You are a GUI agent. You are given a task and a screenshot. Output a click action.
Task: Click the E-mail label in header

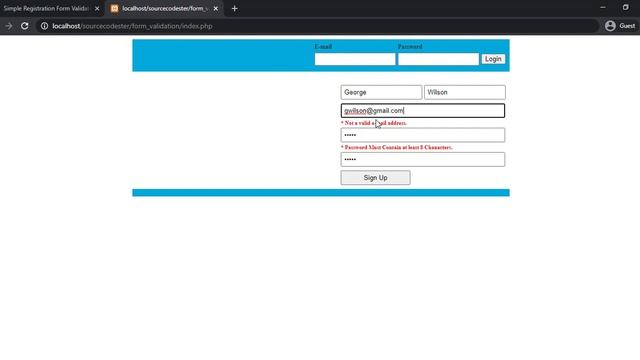pyautogui.click(x=323, y=47)
